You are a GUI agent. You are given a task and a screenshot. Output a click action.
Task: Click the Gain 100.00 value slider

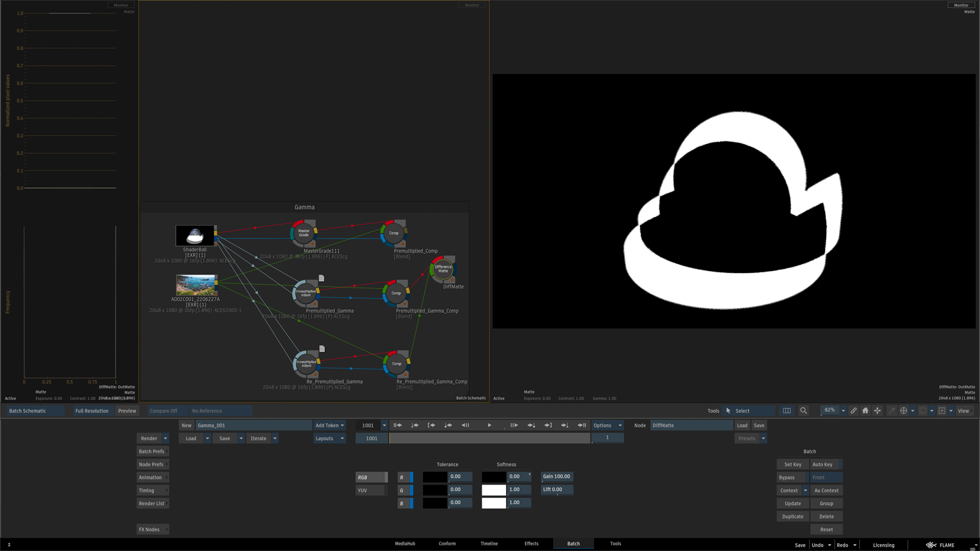557,477
